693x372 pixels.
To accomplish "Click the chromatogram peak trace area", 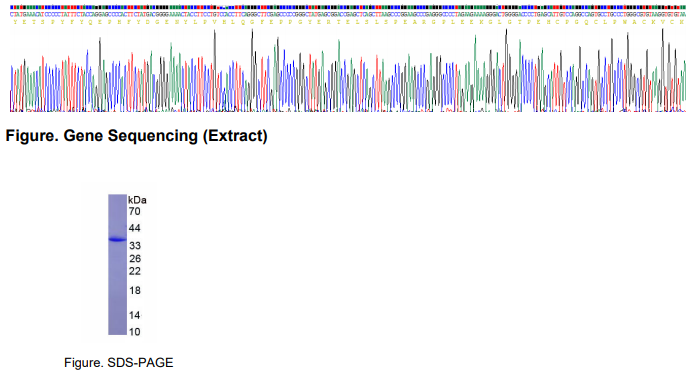I will pyautogui.click(x=347, y=70).
